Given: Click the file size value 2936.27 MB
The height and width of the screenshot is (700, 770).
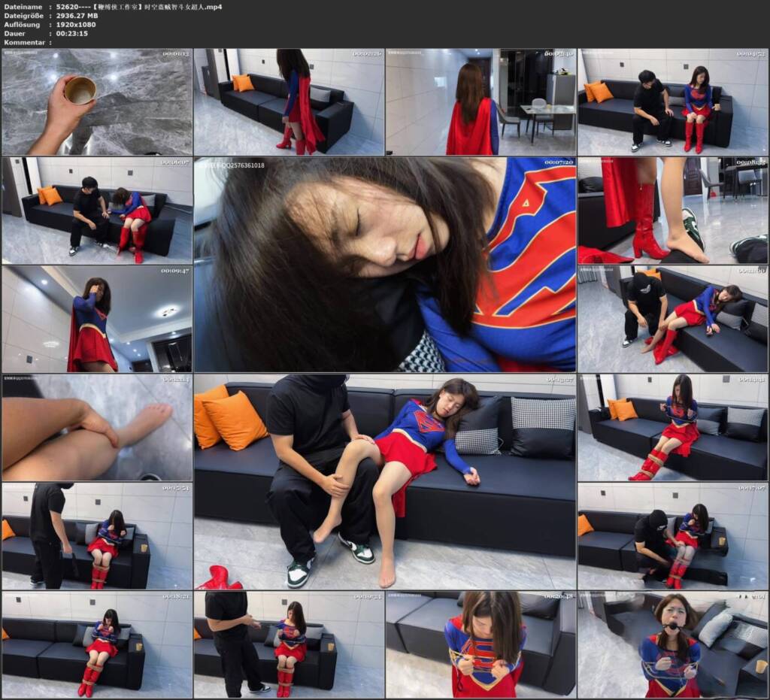Looking at the screenshot, I should click(77, 16).
